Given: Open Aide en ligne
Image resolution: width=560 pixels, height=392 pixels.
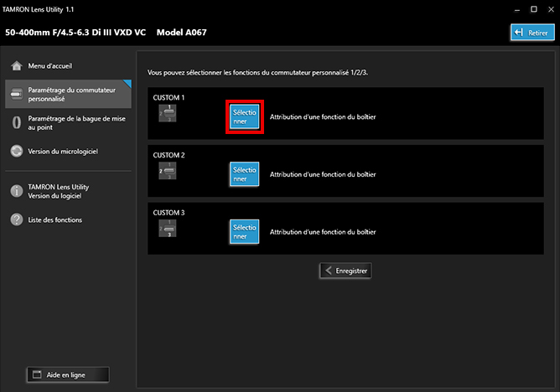Looking at the screenshot, I should 68,374.
